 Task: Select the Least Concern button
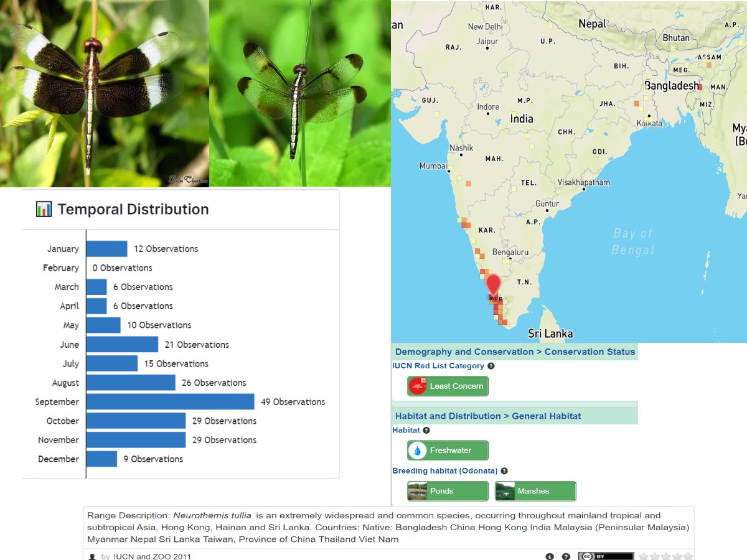point(448,386)
